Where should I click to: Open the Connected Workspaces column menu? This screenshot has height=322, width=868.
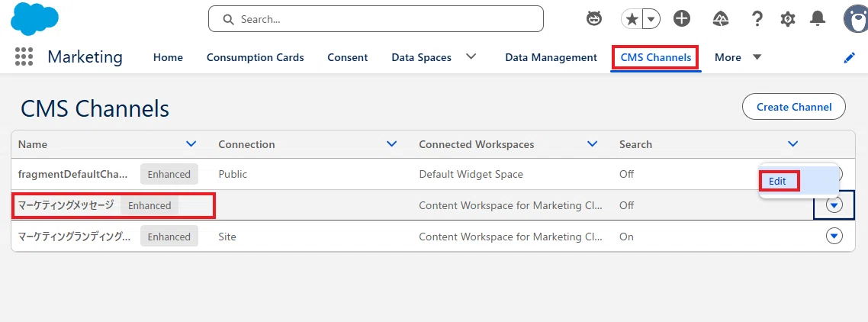[593, 144]
